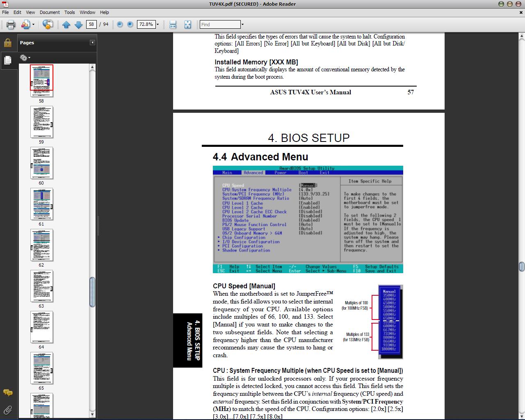Click the '4. BIOS SETUP' page title
Screen dimensions: 525x420
309,138
